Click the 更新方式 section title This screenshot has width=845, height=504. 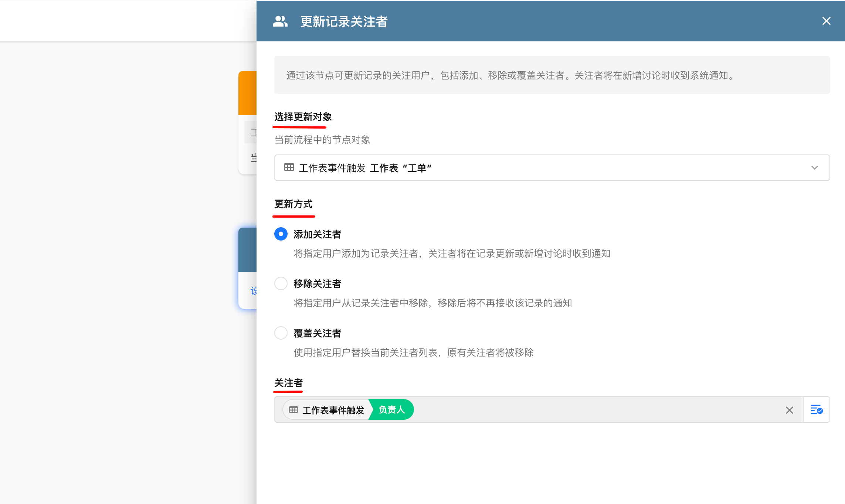(x=293, y=204)
